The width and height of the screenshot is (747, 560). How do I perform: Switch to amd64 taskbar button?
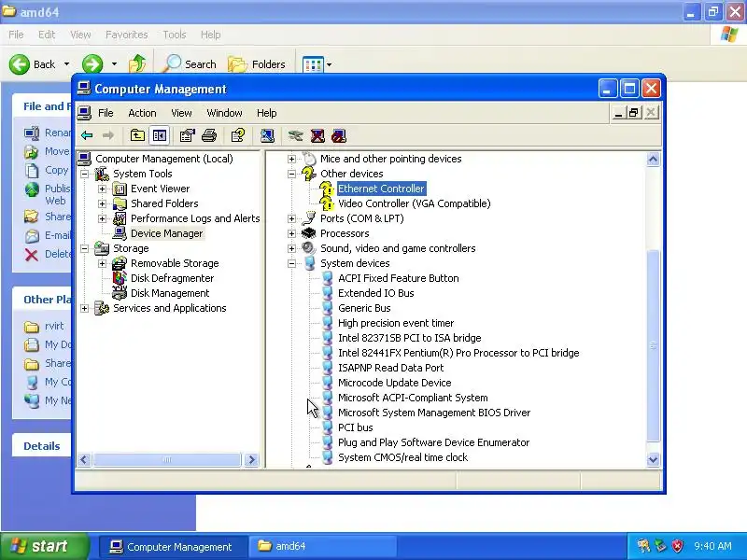(x=322, y=546)
